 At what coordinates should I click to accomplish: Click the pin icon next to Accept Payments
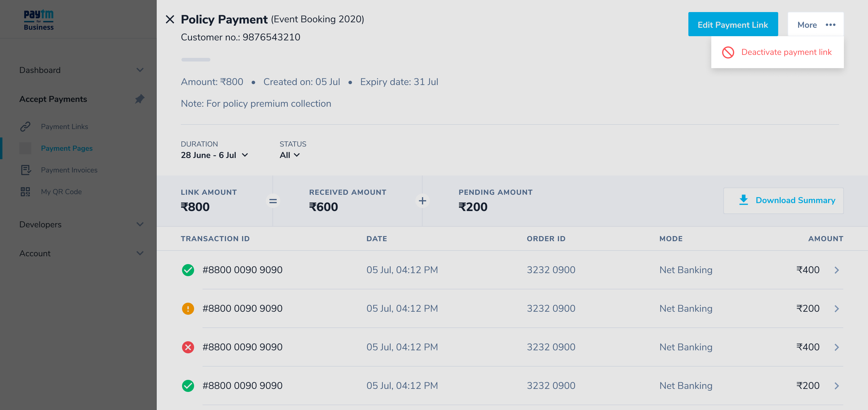coord(140,99)
